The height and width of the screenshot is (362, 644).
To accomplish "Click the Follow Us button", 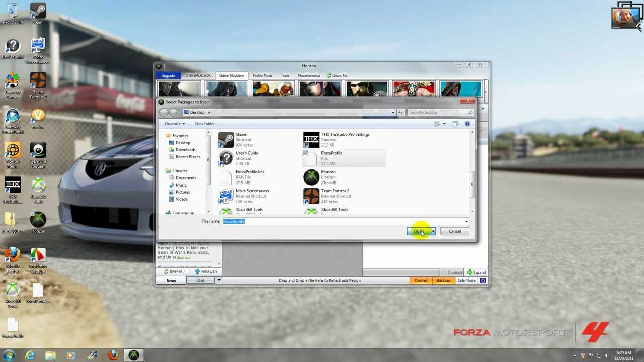I will pos(206,271).
